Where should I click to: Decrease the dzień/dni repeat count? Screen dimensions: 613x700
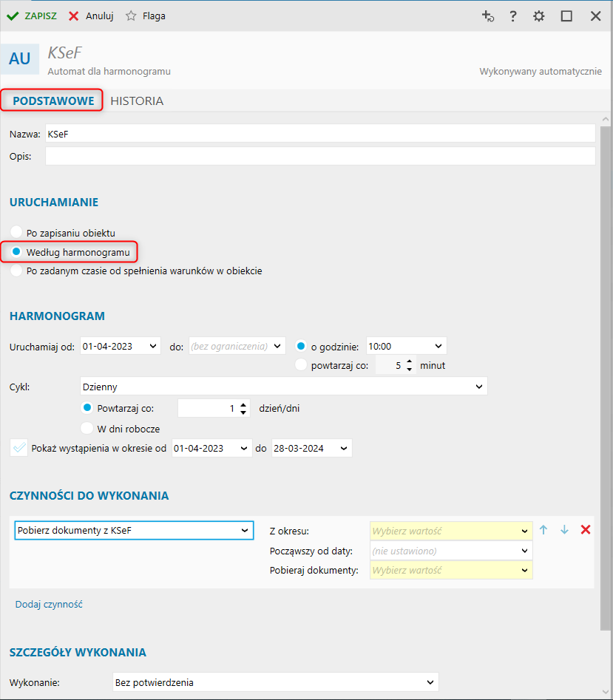click(x=243, y=412)
